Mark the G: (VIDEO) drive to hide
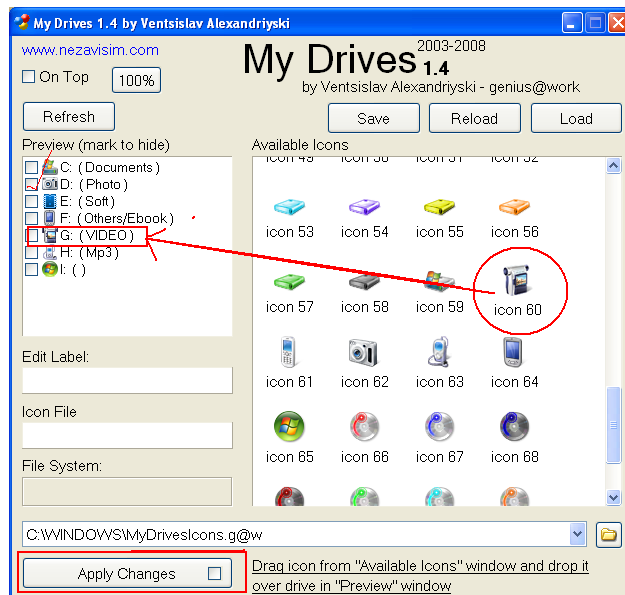 pos(32,236)
